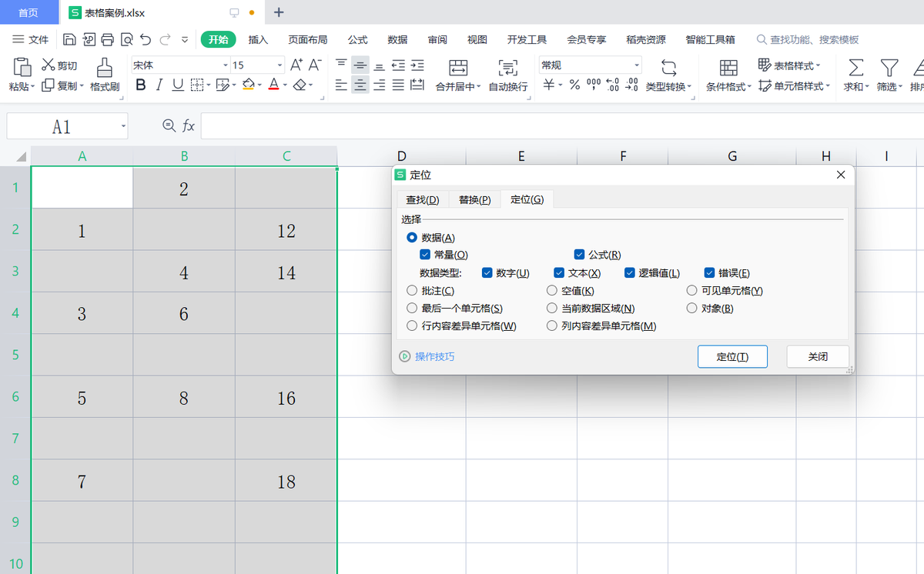Open the number format 常规 dropdown
This screenshot has width=924, height=574.
coord(637,65)
